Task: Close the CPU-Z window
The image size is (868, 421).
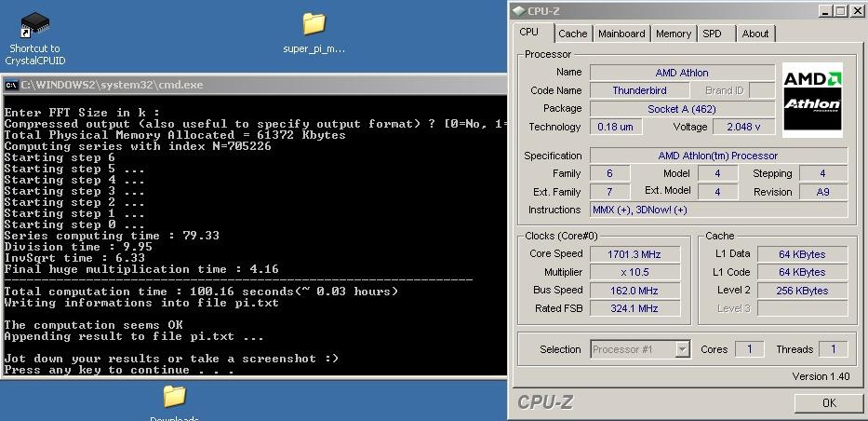Action: 856,11
